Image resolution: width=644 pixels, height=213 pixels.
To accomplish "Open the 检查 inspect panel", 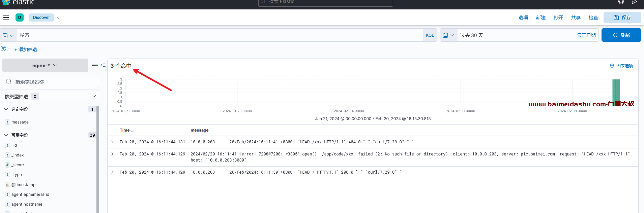I will (593, 17).
